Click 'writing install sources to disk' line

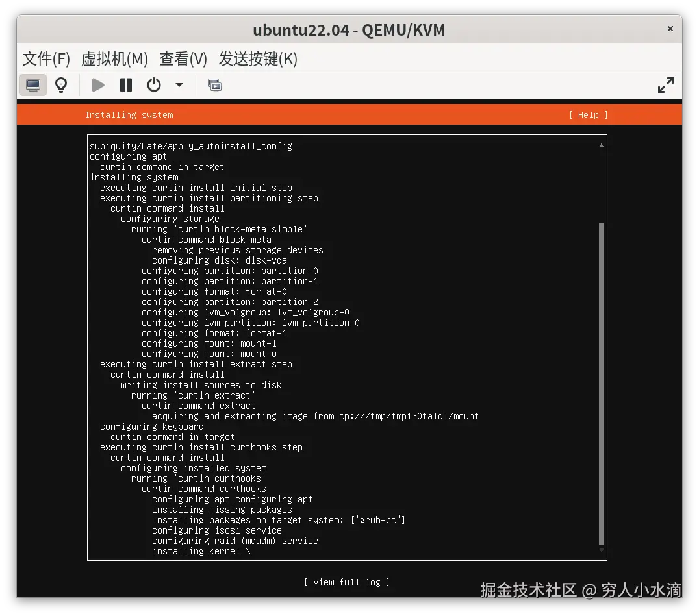[201, 386]
